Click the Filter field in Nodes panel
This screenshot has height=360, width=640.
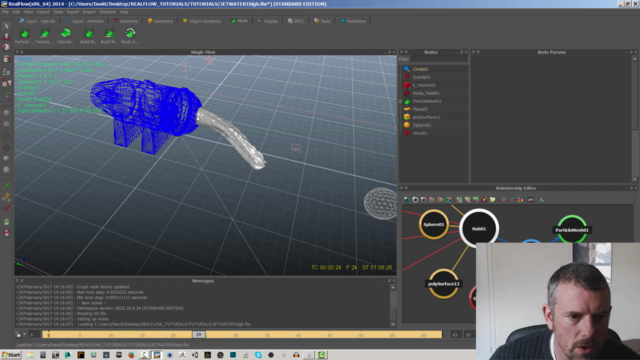(x=439, y=59)
